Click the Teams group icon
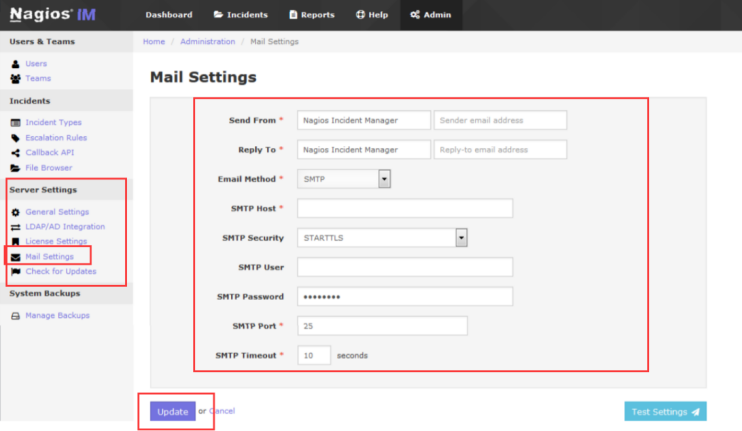The height and width of the screenshot is (431, 742). point(16,79)
